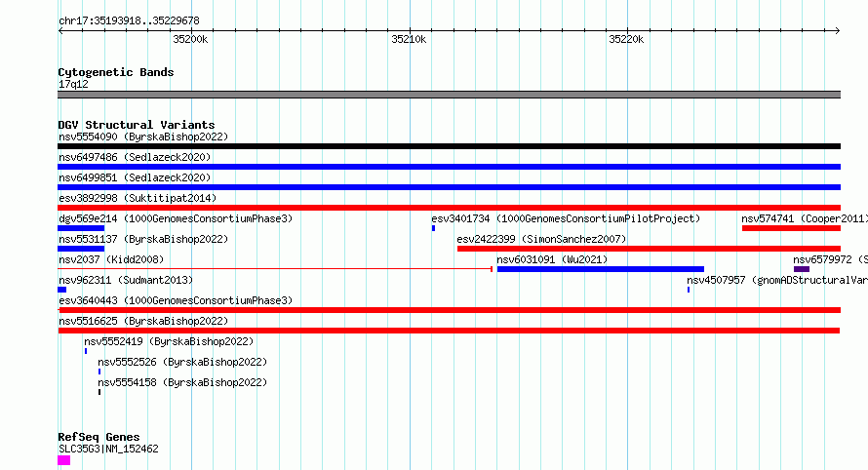Click the dgv569e214 blue variant bar
Screen dimensions: 868x470
click(81, 228)
